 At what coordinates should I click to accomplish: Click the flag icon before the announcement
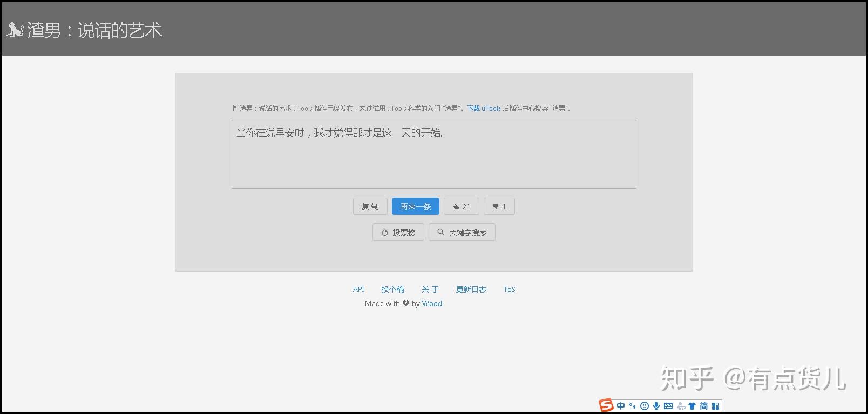point(235,108)
